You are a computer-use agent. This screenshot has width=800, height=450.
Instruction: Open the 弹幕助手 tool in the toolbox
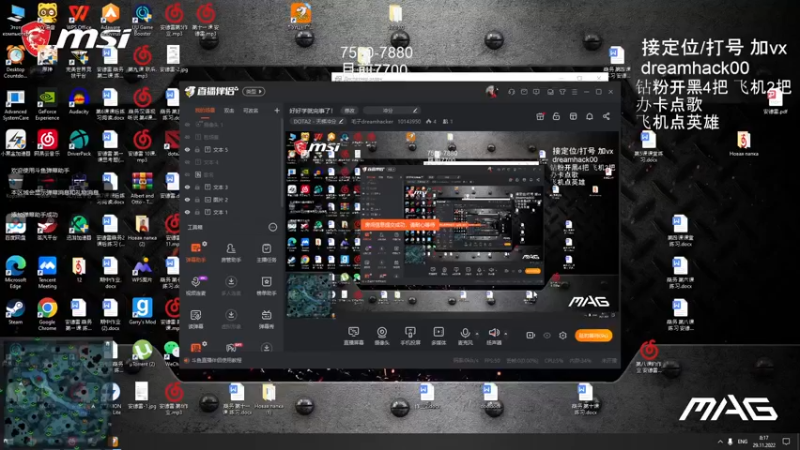click(196, 252)
